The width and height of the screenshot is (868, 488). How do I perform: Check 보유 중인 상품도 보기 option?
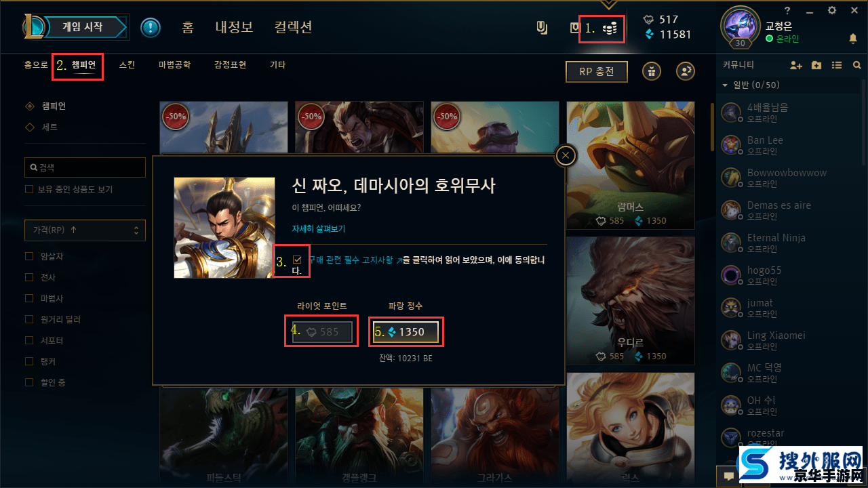(x=29, y=189)
